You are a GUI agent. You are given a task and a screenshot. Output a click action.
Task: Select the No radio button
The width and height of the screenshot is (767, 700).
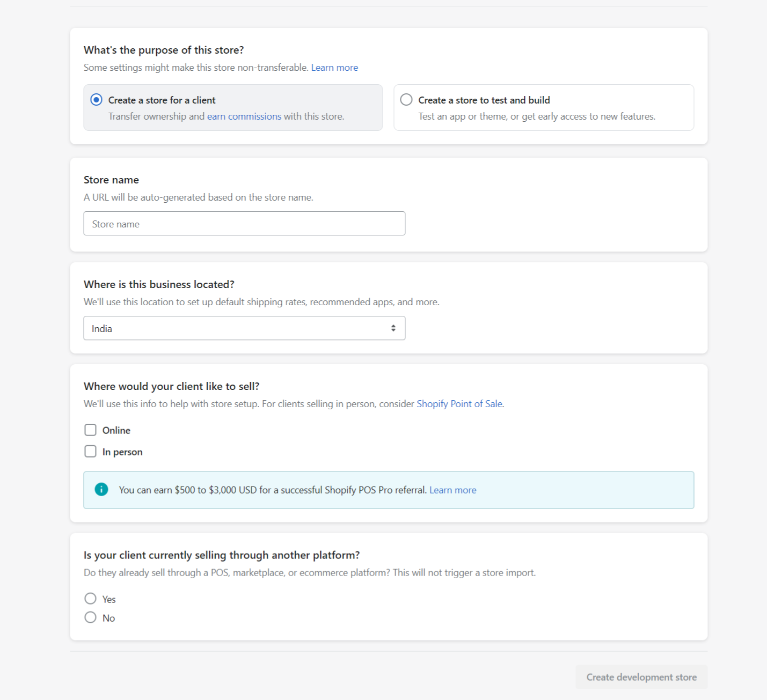click(x=90, y=617)
